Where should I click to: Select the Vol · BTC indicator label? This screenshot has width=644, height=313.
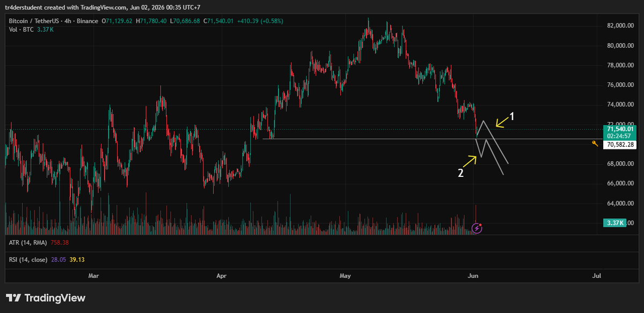click(20, 29)
